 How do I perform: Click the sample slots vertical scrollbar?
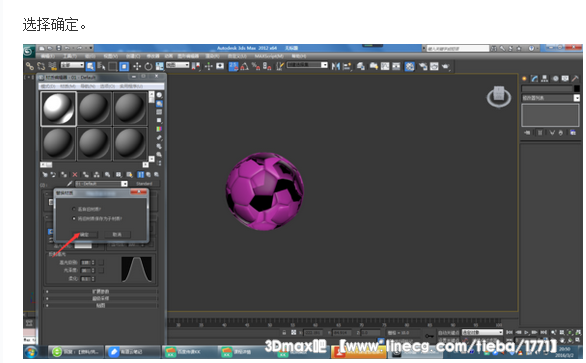[152, 127]
